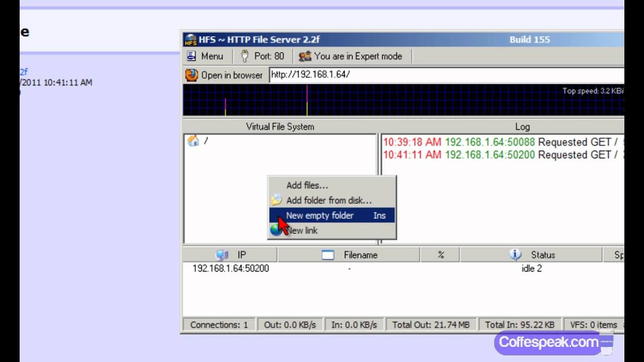
Task: Select 'New empty folder' in context menu
Action: [332, 215]
